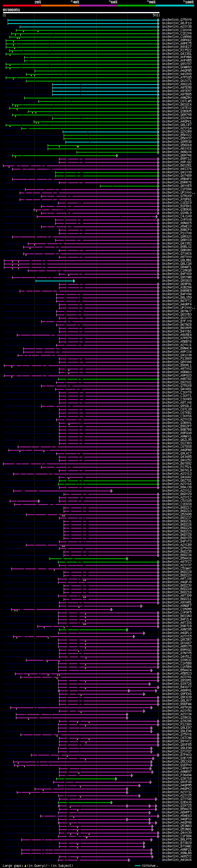
Task: Click the purple ~60% identity legend bar
Action: pyautogui.click(x=98, y=6)
